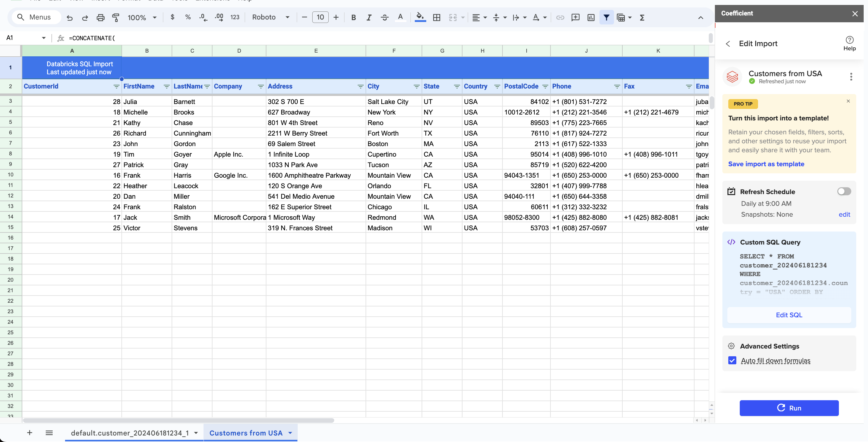Open the all sheets list
Image resolution: width=868 pixels, height=442 pixels.
pos(49,433)
